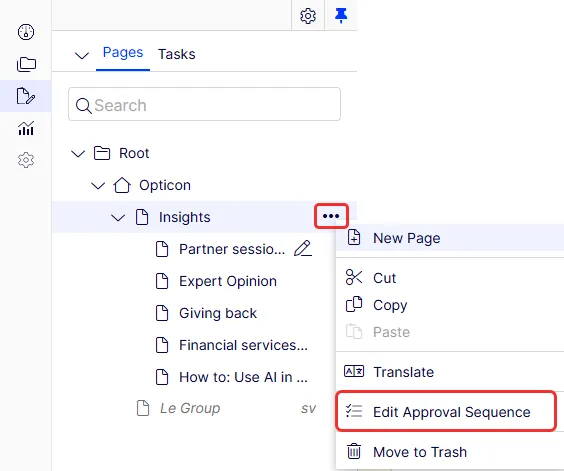Viewport: 564px width, 471px height.
Task: Toggle the blue pin icon
Action: (341, 16)
